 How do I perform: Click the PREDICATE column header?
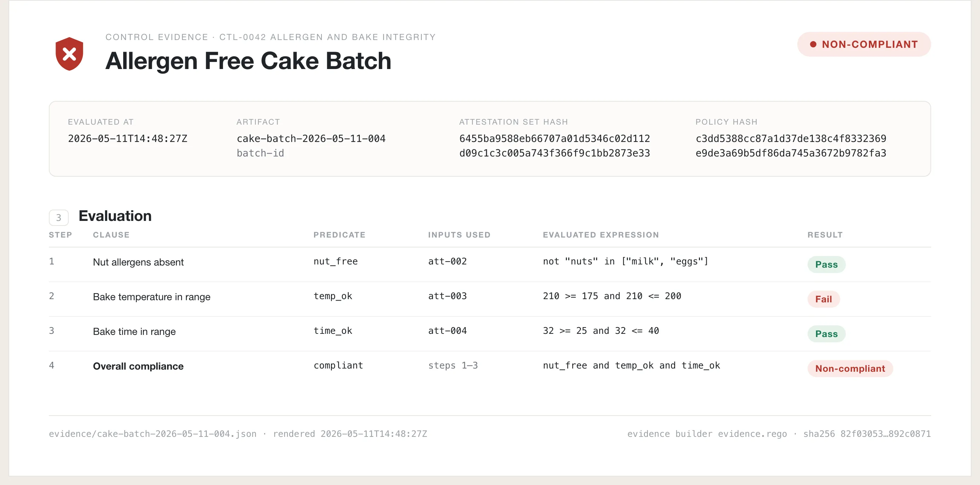point(339,235)
